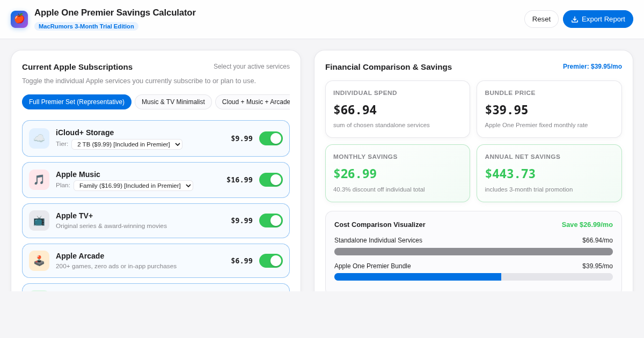Screen dimensions: 644x338
Task: Turn off the Apple Music switch
Action: click(x=271, y=180)
